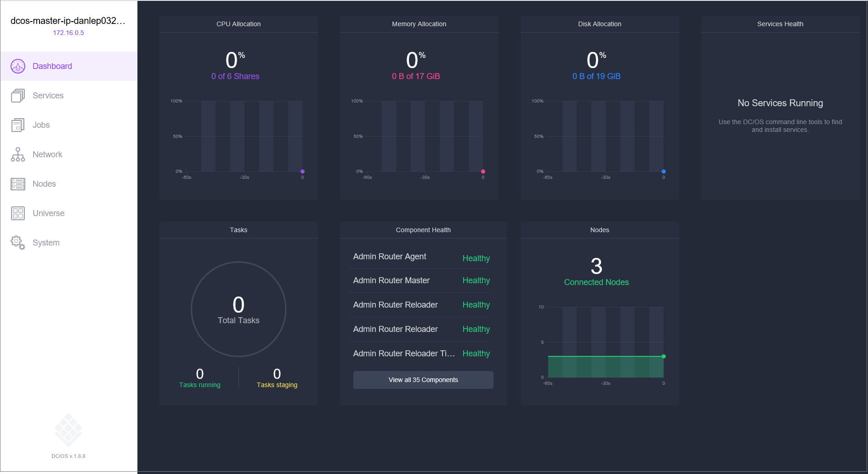The height and width of the screenshot is (474, 868).
Task: Open Network via its node-graph icon
Action: (17, 154)
